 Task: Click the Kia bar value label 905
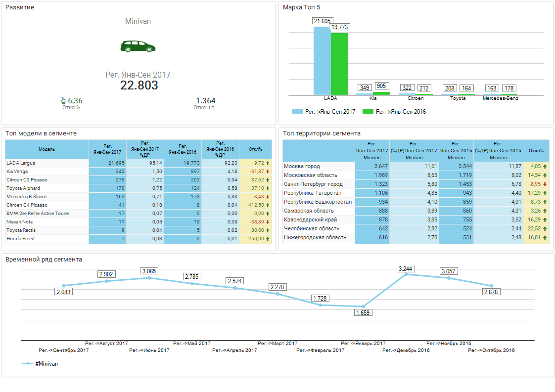point(381,86)
